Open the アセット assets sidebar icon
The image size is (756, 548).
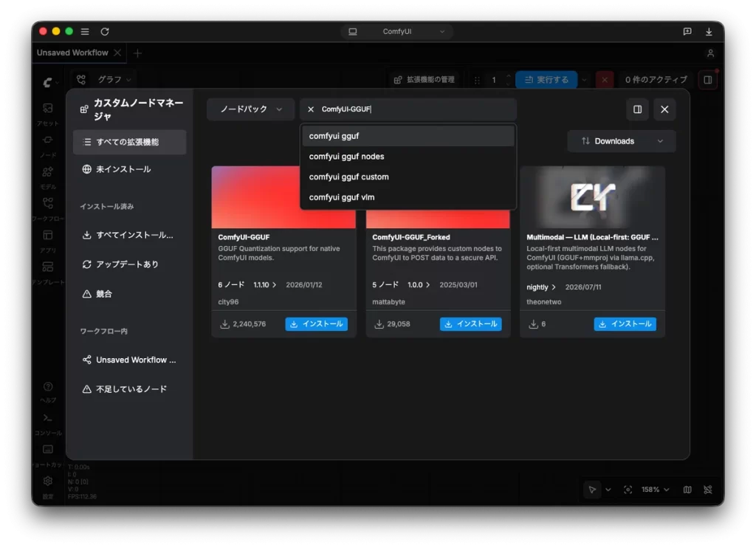tap(48, 113)
